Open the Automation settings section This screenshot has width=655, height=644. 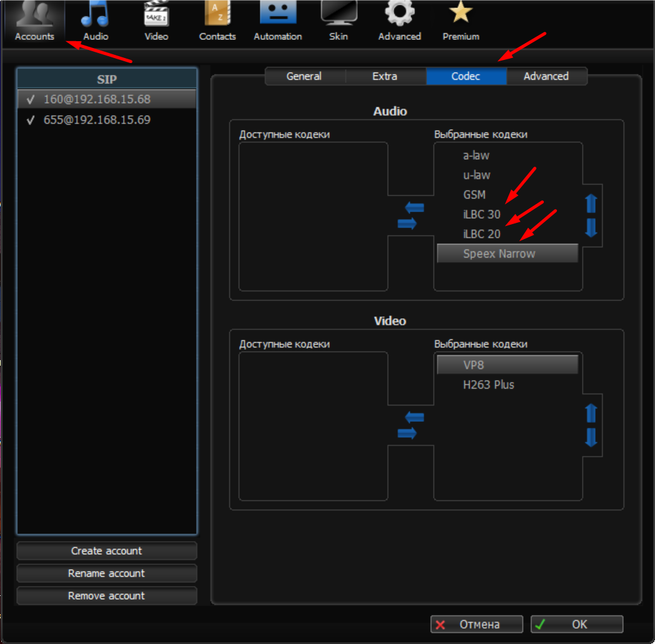tap(278, 21)
